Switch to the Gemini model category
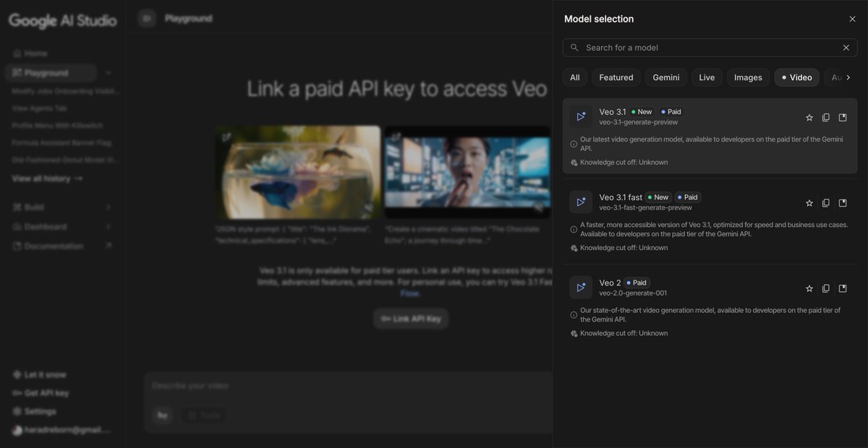 pos(665,77)
